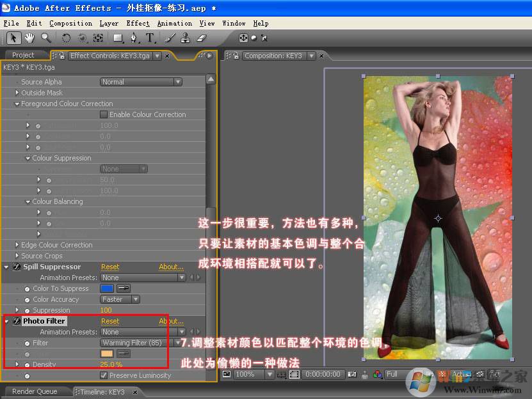The image size is (532, 399).
Task: Select the Pen tool
Action: [134, 38]
